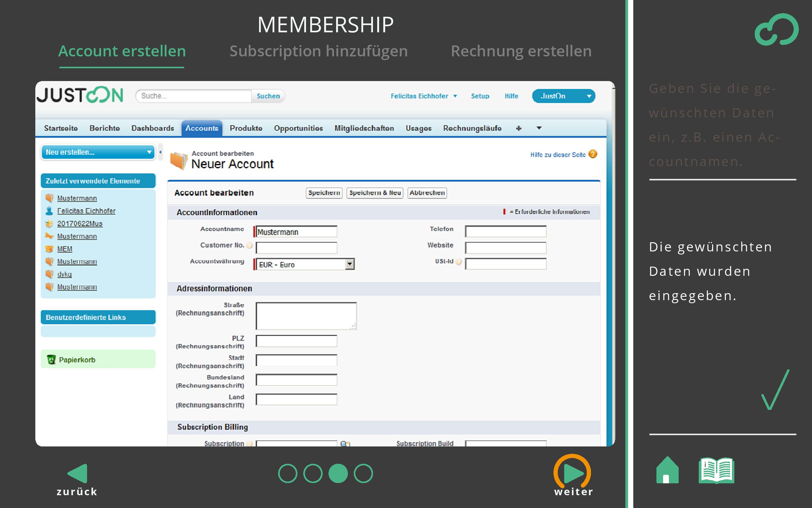Open the open-book manual icon
Viewport: 812px width, 508px height.
(x=716, y=471)
